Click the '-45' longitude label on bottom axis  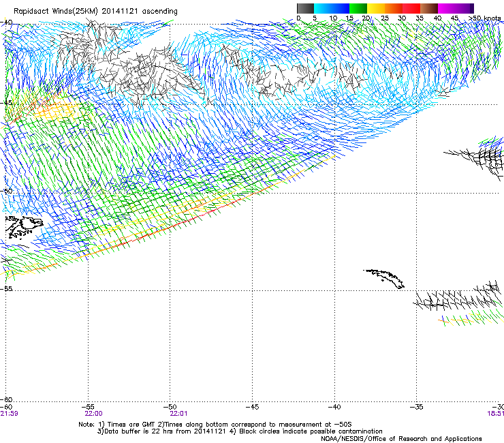click(x=253, y=407)
